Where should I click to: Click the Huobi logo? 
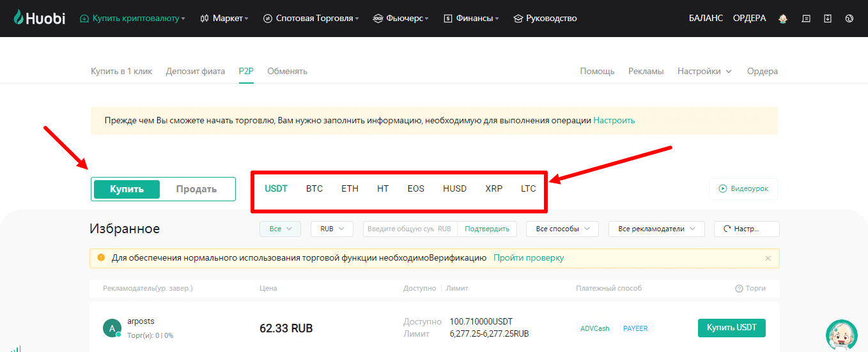pyautogui.click(x=39, y=19)
